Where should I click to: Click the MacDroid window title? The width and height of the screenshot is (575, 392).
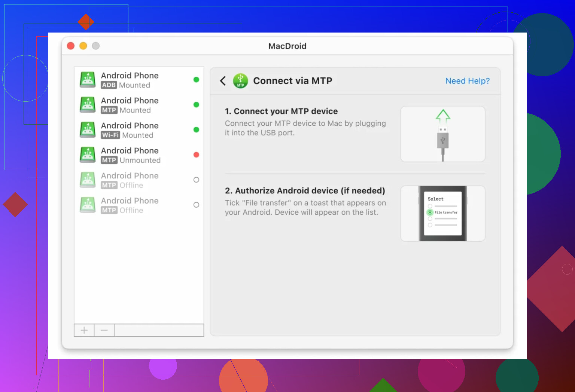point(287,46)
